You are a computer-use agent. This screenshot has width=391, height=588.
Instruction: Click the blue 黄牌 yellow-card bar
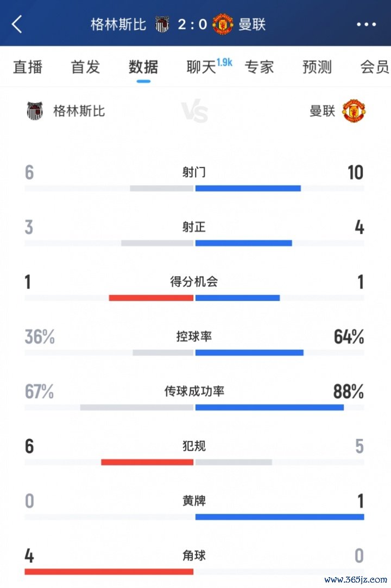(280, 516)
